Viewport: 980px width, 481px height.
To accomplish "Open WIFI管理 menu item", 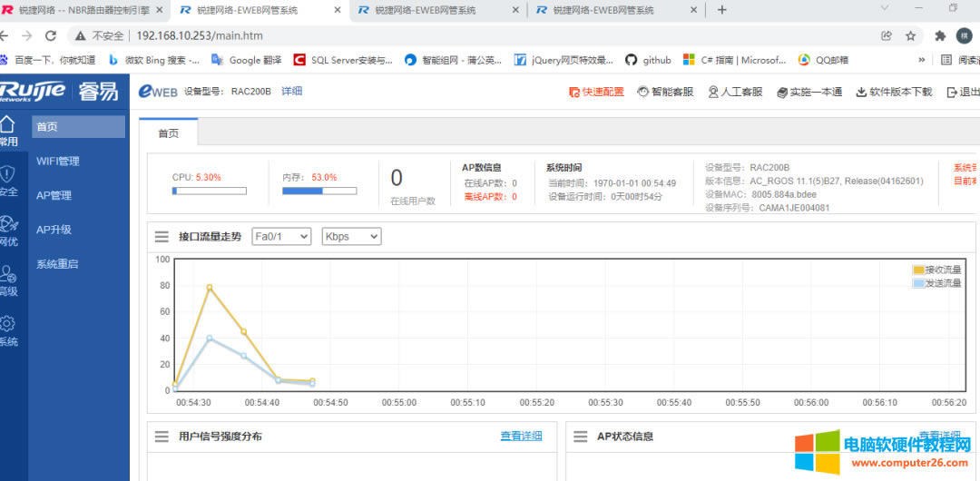I will [x=58, y=161].
